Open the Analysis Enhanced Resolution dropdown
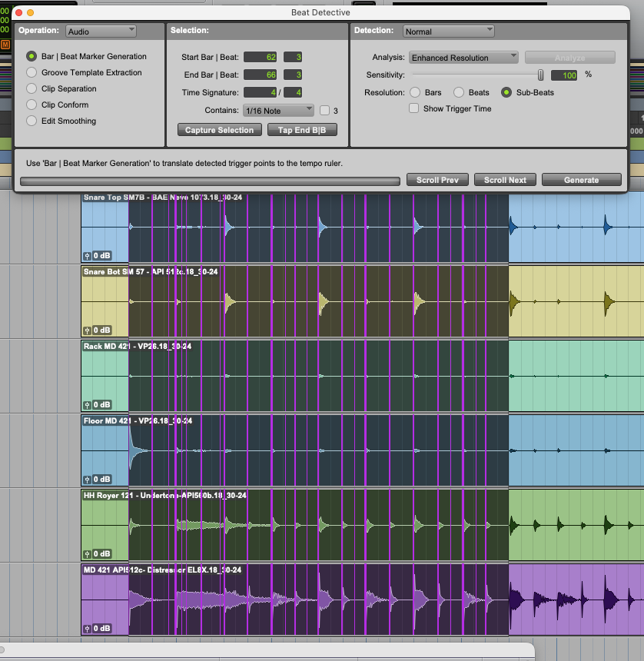This screenshot has width=644, height=661. coord(463,58)
